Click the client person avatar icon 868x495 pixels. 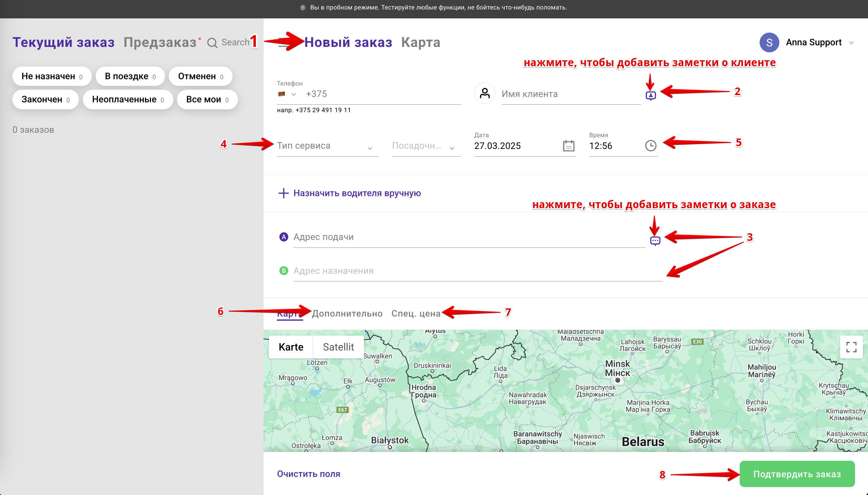click(485, 93)
